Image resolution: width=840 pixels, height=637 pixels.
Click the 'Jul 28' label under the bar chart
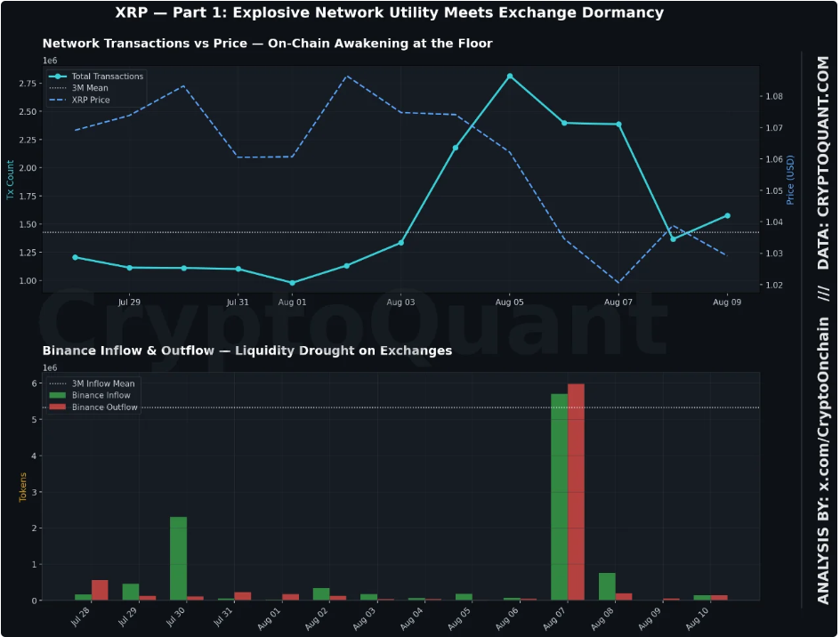(81, 617)
